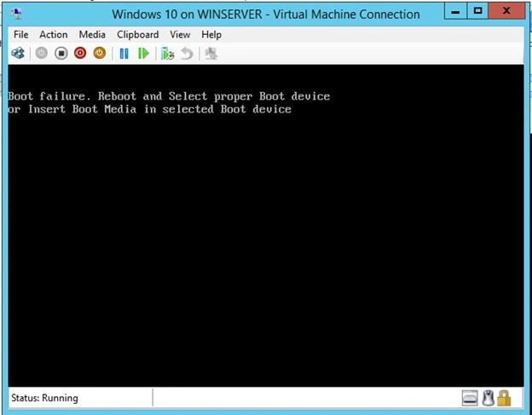Click the 'Status: Running' text

coord(44,398)
